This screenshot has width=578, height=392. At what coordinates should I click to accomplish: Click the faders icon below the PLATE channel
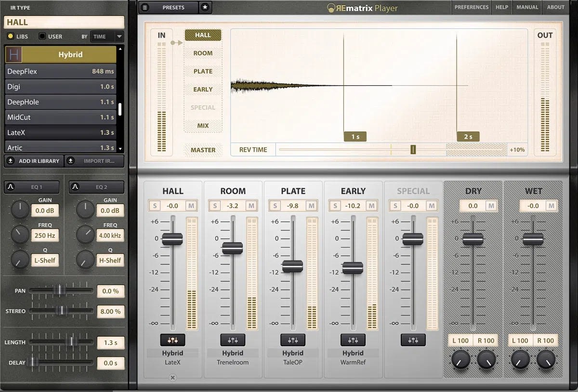point(293,340)
